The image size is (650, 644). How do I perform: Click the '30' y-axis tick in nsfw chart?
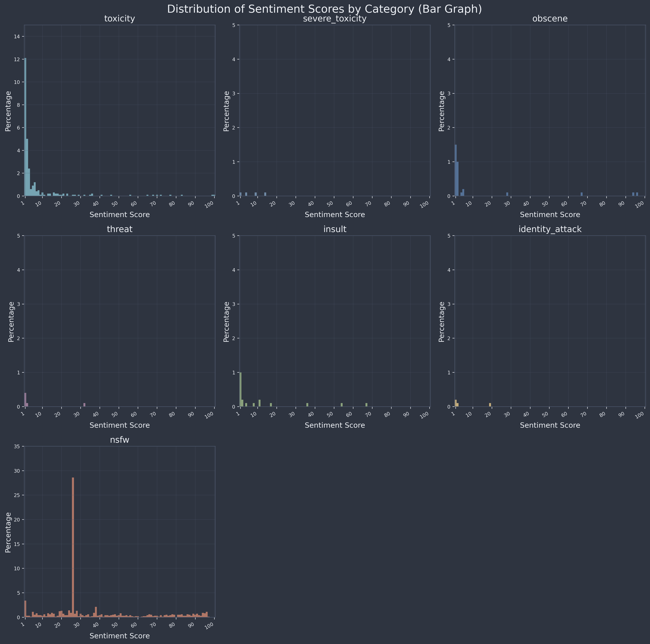[17, 471]
